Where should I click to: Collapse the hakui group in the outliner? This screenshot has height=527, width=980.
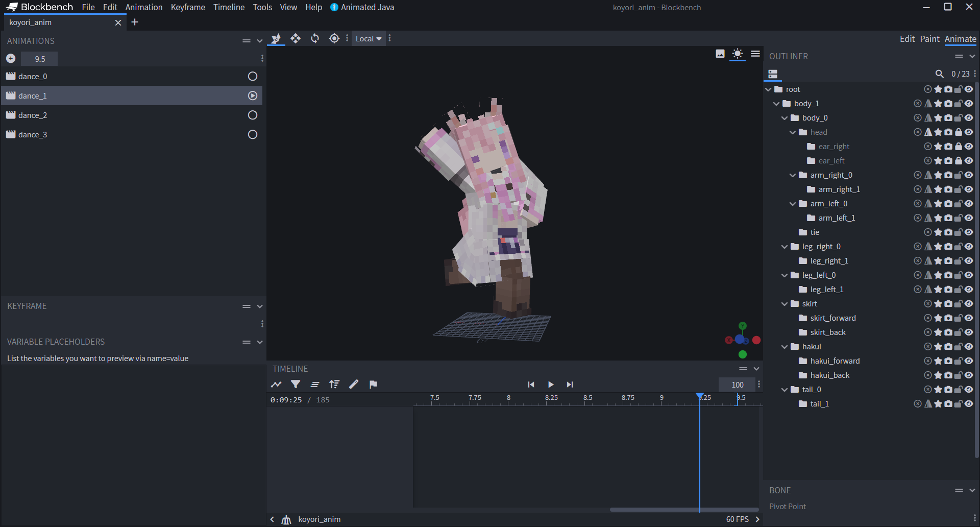pyautogui.click(x=785, y=346)
